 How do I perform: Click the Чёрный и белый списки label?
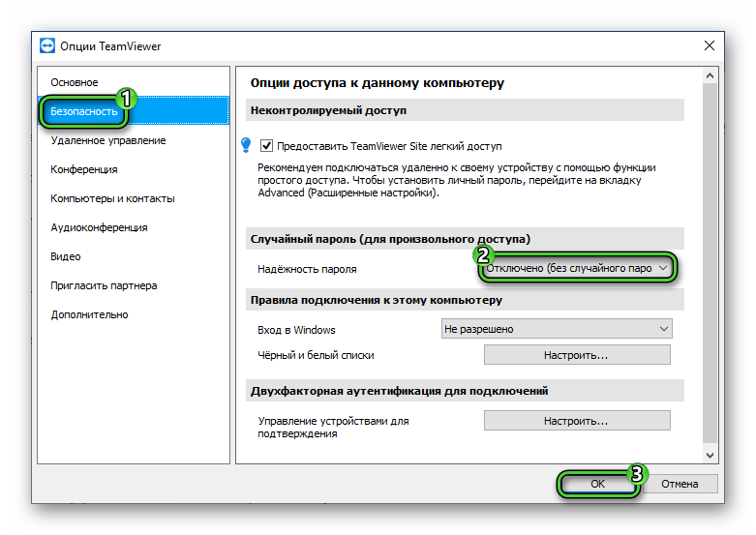(316, 355)
